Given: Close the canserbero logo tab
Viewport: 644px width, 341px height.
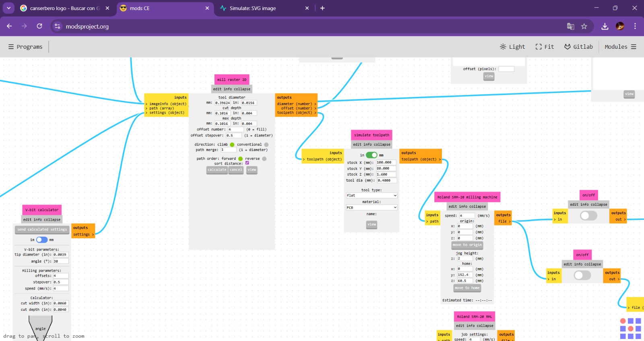Looking at the screenshot, I should (107, 8).
